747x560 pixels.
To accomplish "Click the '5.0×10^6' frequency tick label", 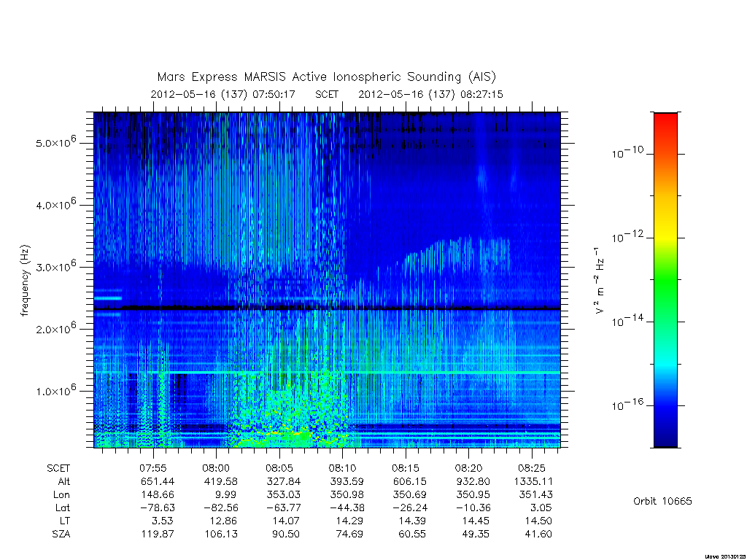I will [55, 142].
